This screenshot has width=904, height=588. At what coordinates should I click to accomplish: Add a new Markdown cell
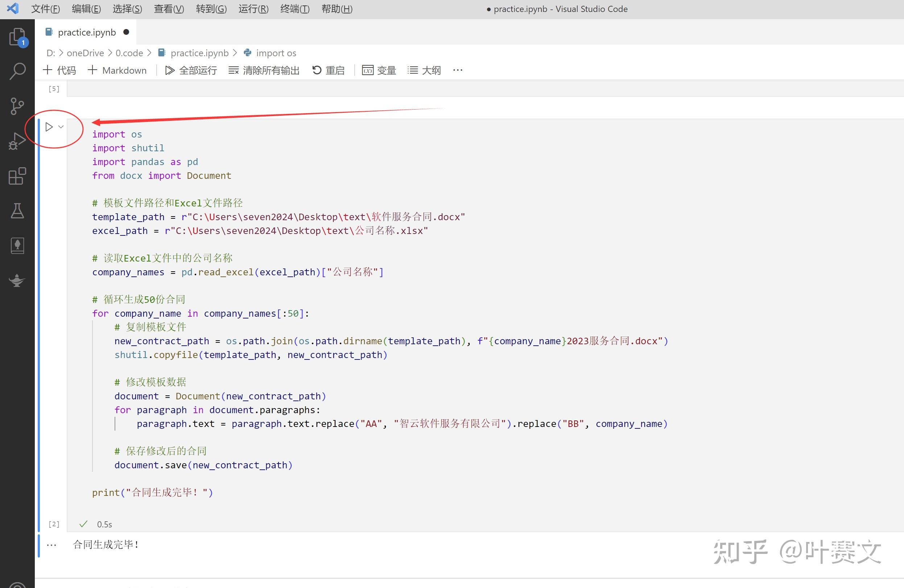pyautogui.click(x=117, y=70)
